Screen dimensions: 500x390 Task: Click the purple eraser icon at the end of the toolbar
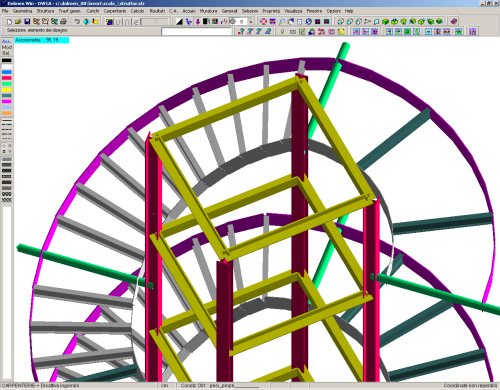point(454,22)
